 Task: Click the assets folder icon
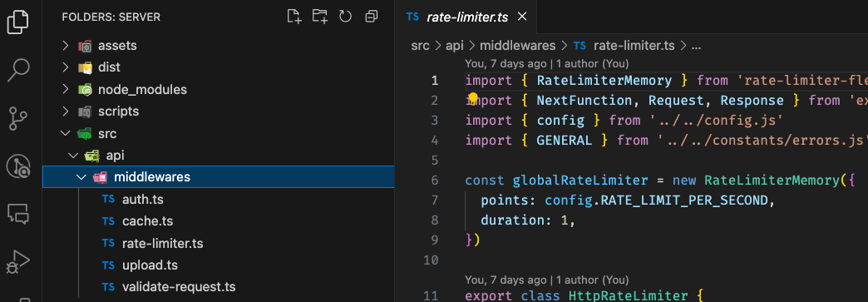tap(85, 46)
